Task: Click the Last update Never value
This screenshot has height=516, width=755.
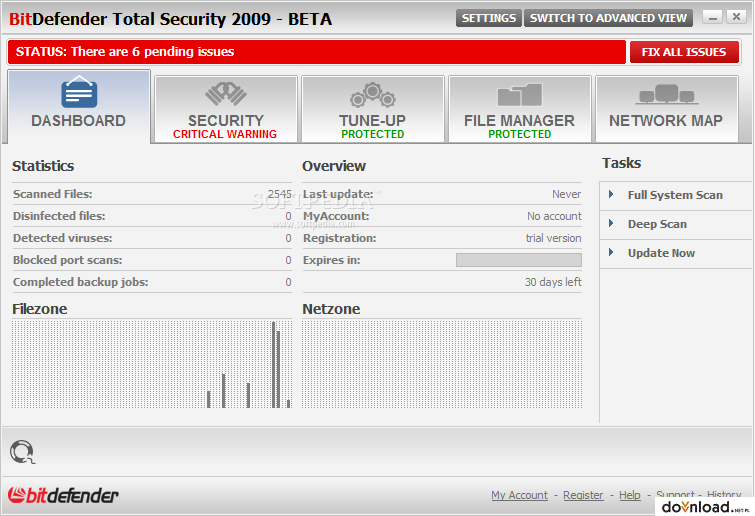Action: click(x=566, y=194)
